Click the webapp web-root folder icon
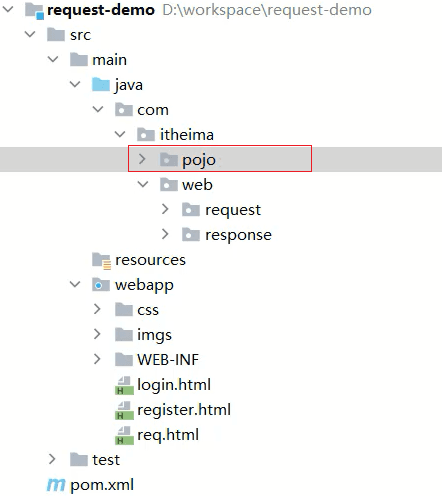The width and height of the screenshot is (442, 496). 101,285
